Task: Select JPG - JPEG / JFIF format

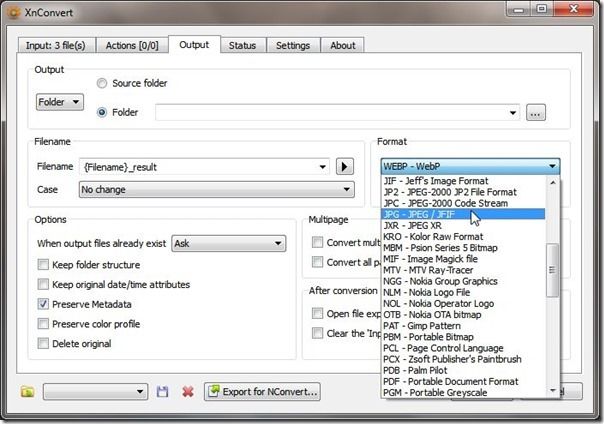Action: (x=463, y=214)
